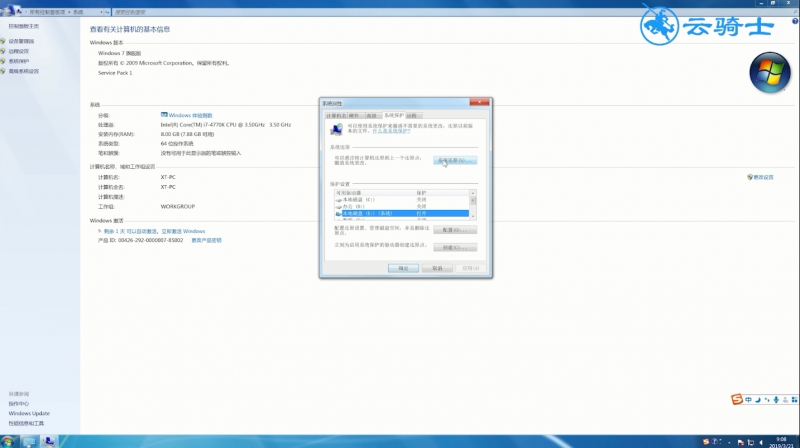This screenshot has width=800, height=448.
Task: Toggle Chinese/English mode (中) on the IME bar
Action: coord(748,400)
